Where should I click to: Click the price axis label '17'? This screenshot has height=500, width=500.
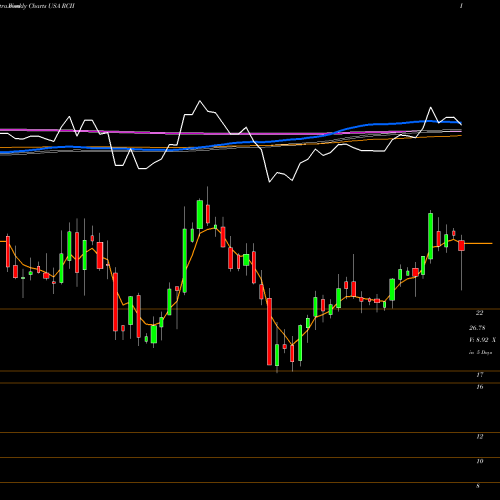pos(480,375)
